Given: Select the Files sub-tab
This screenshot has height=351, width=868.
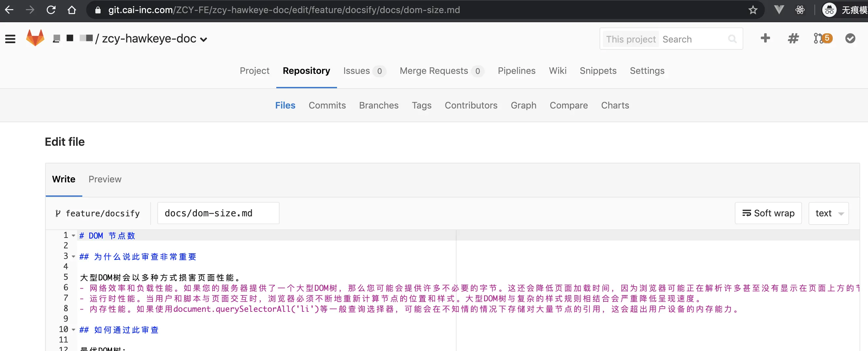Looking at the screenshot, I should point(285,106).
